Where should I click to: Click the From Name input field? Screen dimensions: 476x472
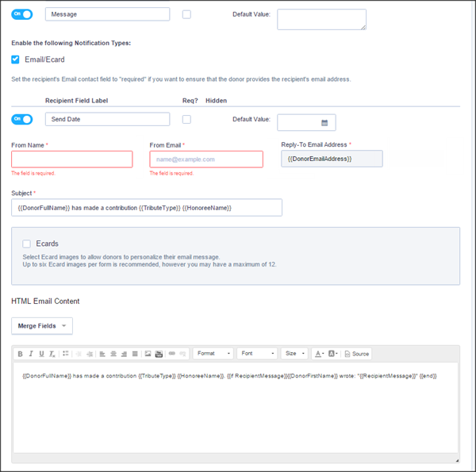[x=72, y=159]
